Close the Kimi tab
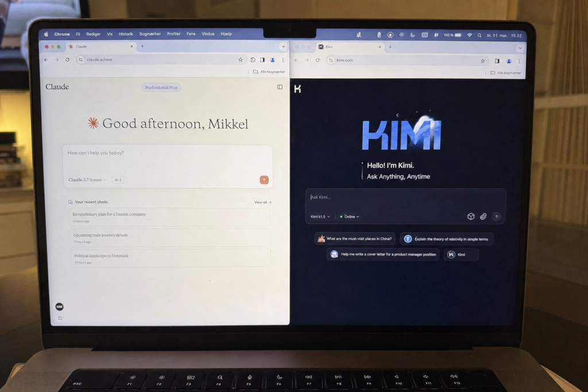588x392 pixels. (x=380, y=47)
